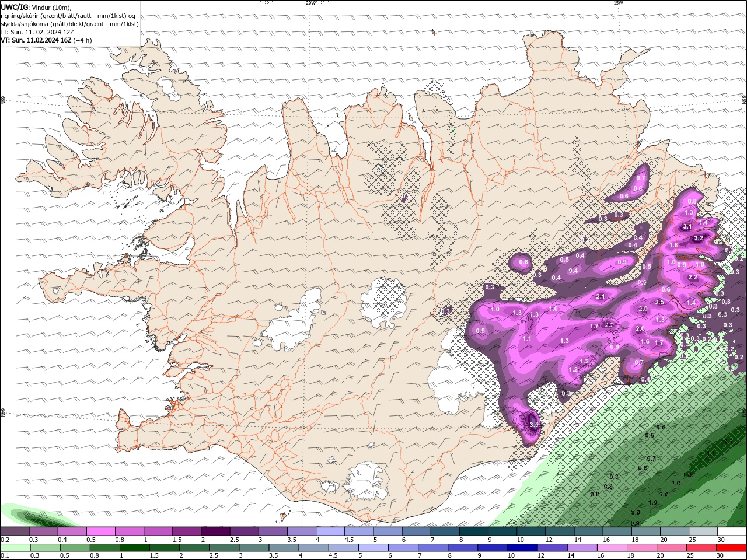Click the 'IT: Sun. 11. 02. 2024 12Z' line
This screenshot has height=560, width=747.
[37, 32]
